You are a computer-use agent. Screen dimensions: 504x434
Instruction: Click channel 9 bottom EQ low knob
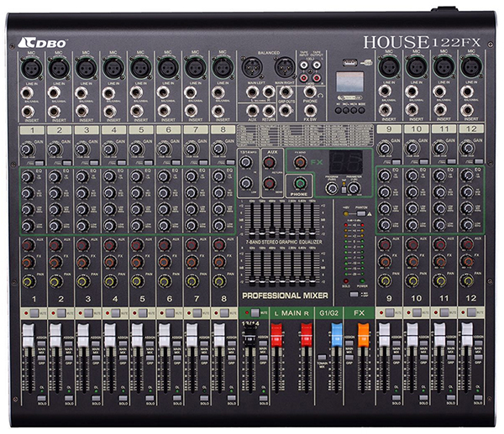385,224
